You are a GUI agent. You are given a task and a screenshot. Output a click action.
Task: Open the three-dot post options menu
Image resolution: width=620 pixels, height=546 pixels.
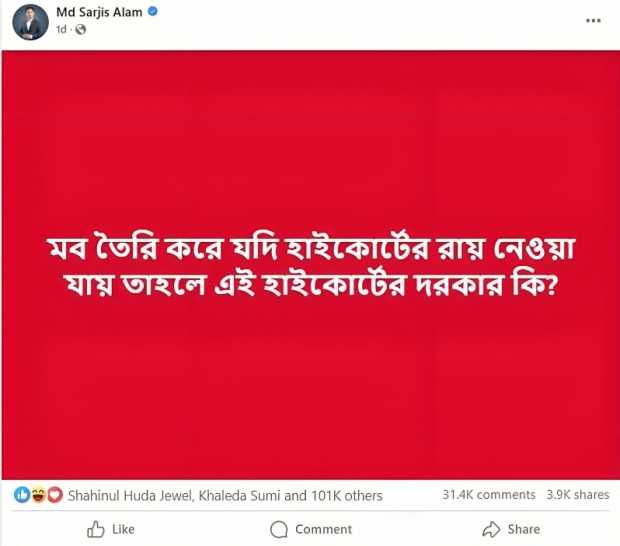click(x=593, y=21)
